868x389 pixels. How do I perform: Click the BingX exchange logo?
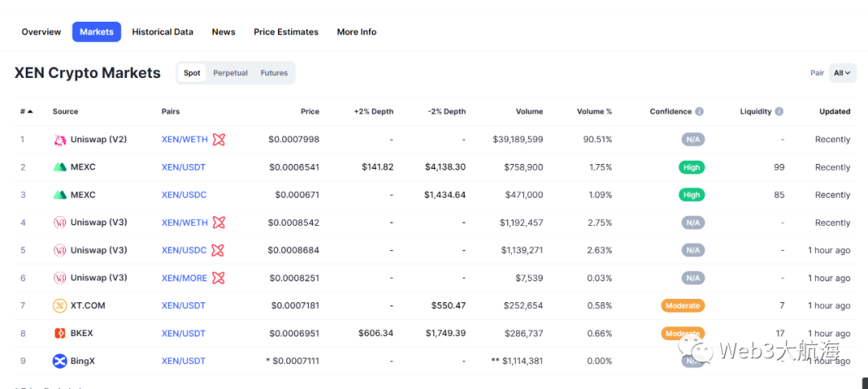(x=59, y=362)
